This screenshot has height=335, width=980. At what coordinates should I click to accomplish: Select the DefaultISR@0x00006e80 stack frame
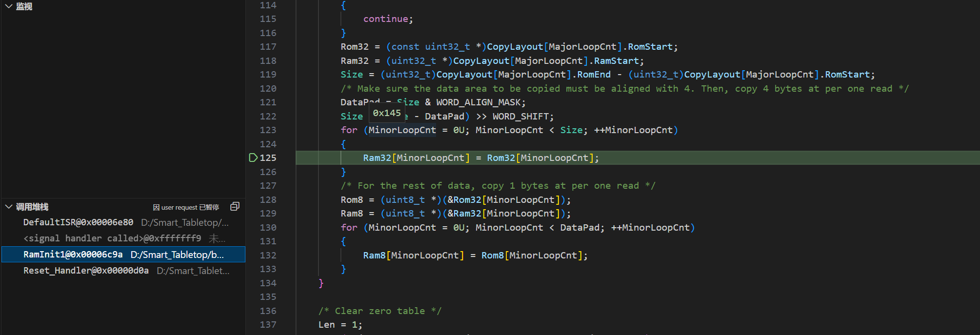click(78, 222)
